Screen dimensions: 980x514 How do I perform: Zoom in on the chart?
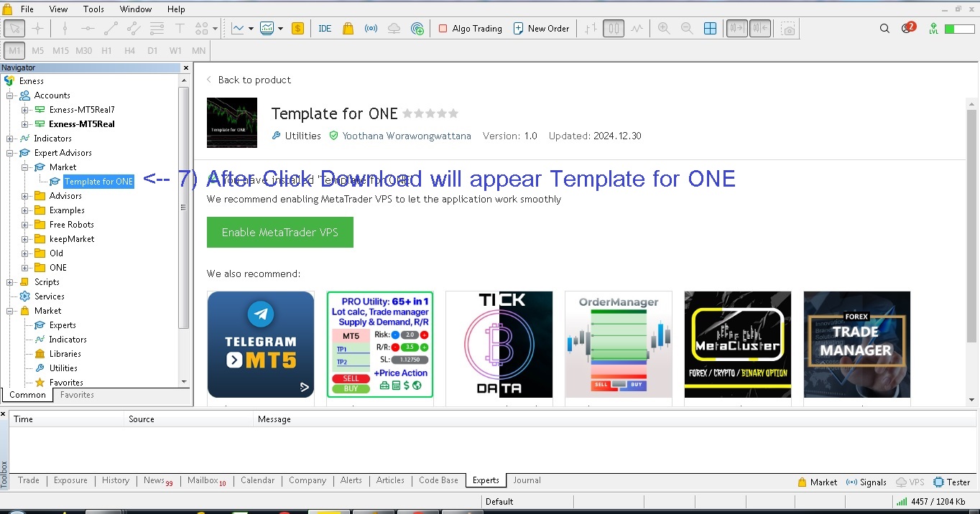coord(664,29)
